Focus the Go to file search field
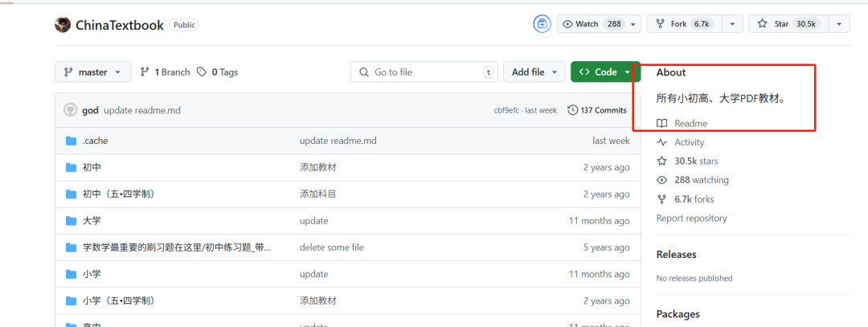This screenshot has width=868, height=327. pos(424,72)
